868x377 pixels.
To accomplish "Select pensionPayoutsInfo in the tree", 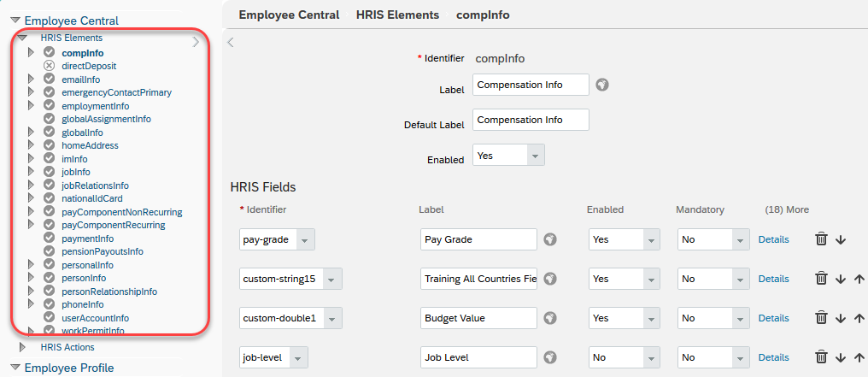I will click(103, 251).
